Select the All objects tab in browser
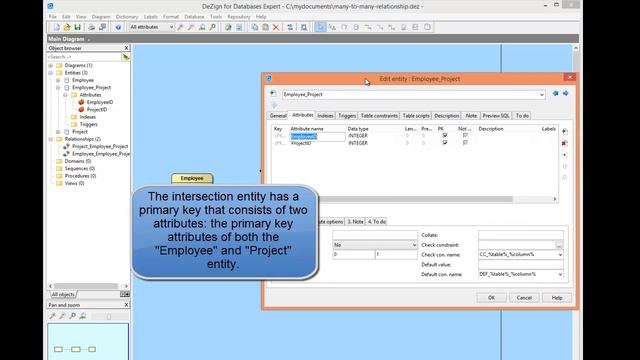The height and width of the screenshot is (360, 640). (63, 294)
